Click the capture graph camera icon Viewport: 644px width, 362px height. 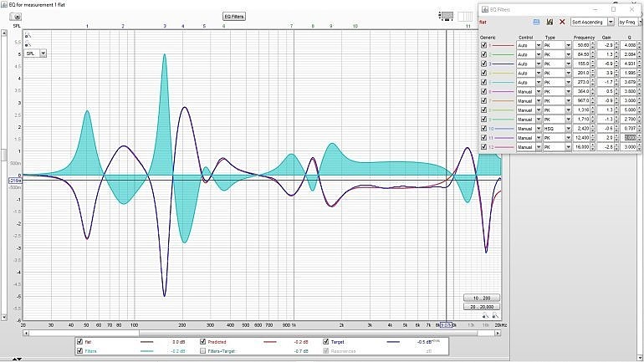(16, 17)
